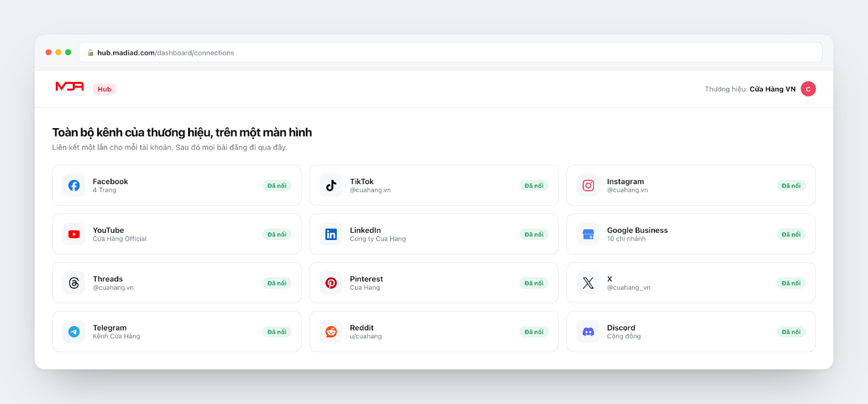Click 'Cong ty Cua Hang' text
This screenshot has width=868, height=404.
(378, 239)
